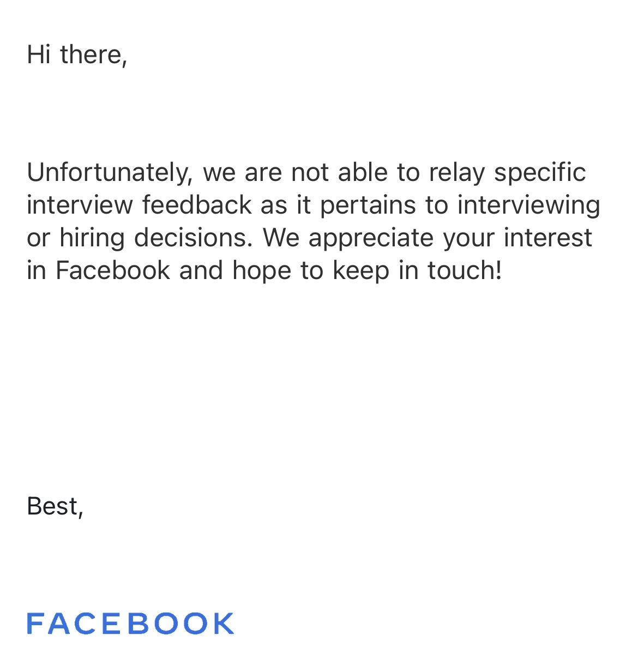The image size is (638, 672).
Task: Click the word "interviewing" ending the second line
Action: pyautogui.click(x=528, y=206)
